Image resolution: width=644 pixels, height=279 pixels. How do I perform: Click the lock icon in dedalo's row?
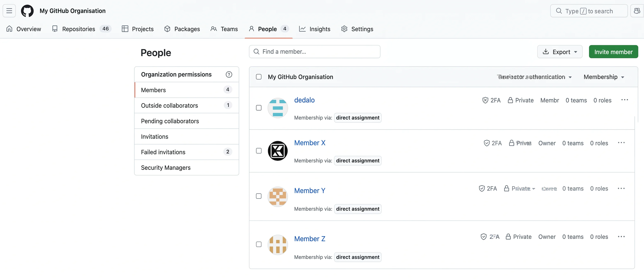click(x=510, y=100)
